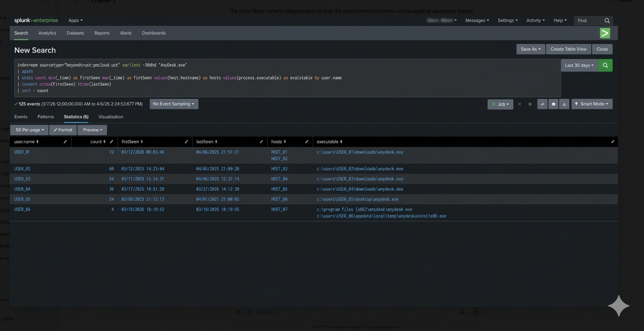Click the Close button

(x=602, y=49)
